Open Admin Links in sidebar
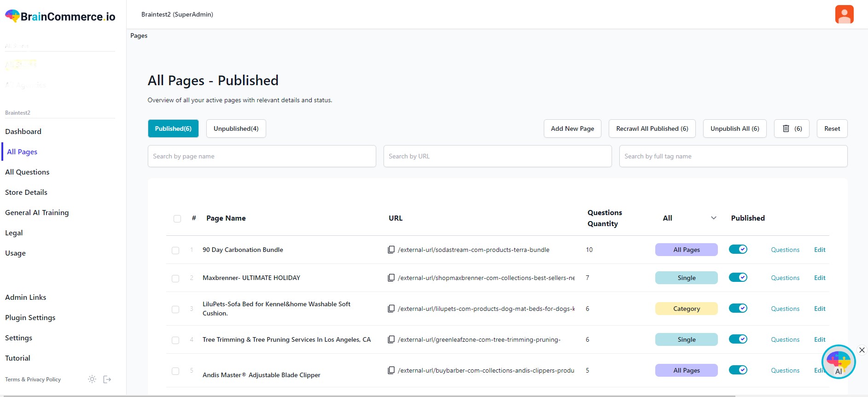 [x=26, y=297]
